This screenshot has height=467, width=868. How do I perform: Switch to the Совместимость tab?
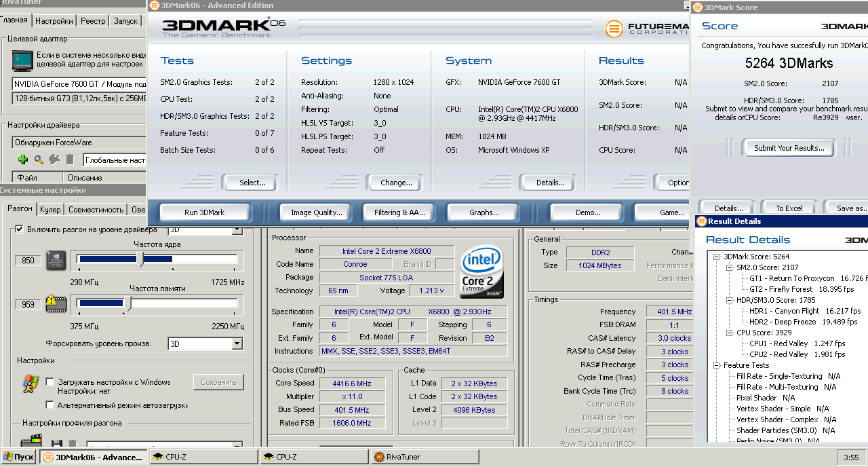[x=96, y=210]
